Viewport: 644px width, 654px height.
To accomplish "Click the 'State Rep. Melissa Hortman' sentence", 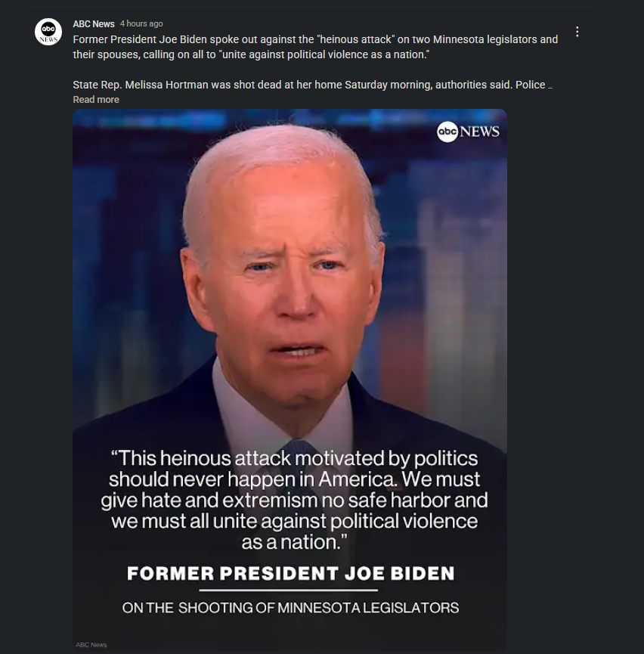I will click(x=309, y=85).
